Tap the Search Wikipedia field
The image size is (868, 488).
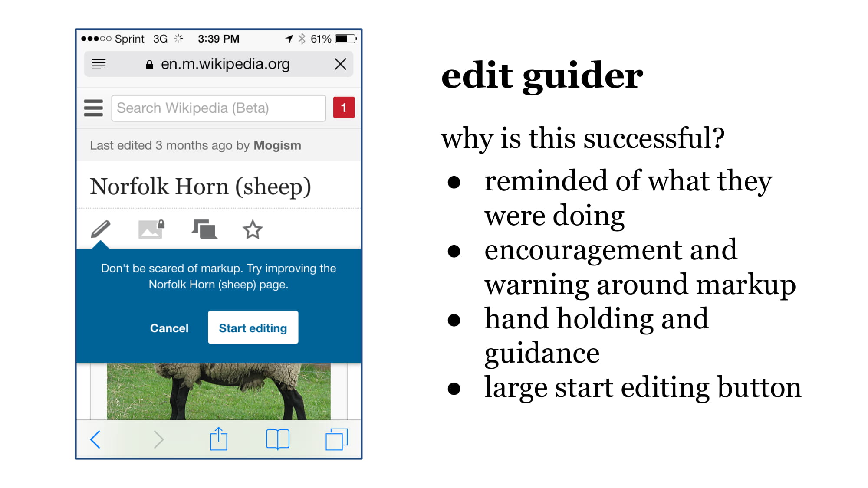click(x=218, y=108)
